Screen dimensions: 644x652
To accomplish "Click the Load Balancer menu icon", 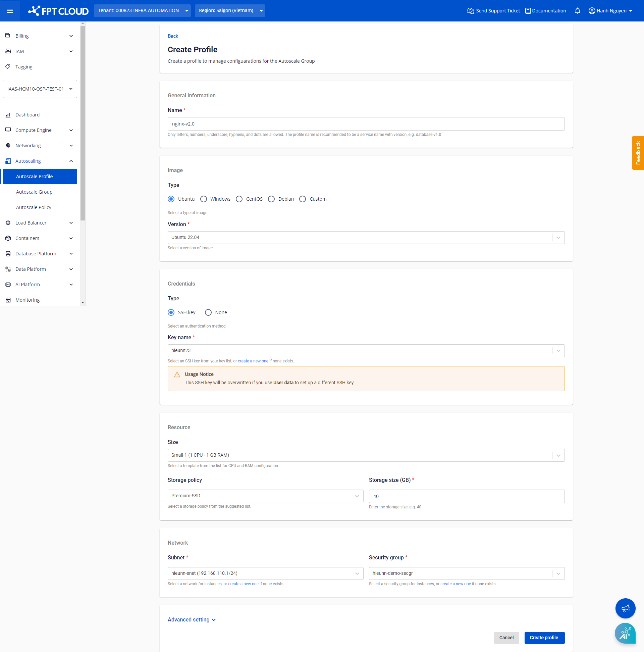I will pyautogui.click(x=8, y=222).
